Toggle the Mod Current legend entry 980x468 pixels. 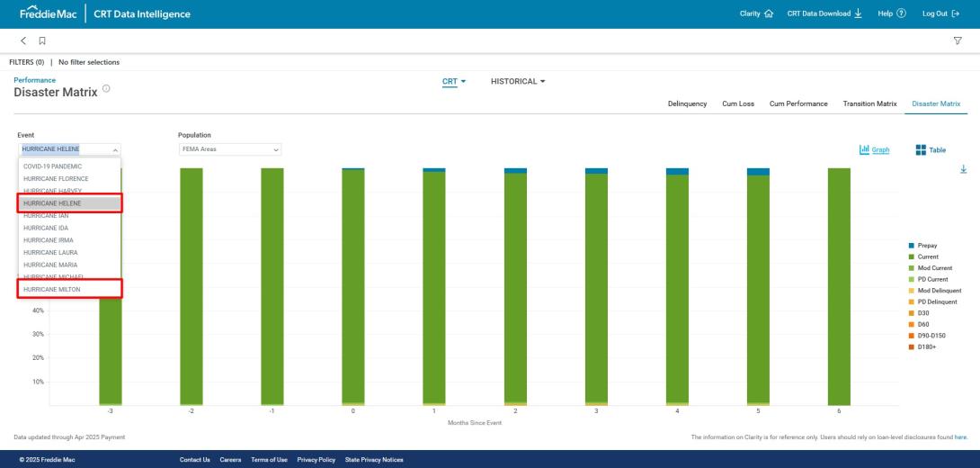click(932, 268)
